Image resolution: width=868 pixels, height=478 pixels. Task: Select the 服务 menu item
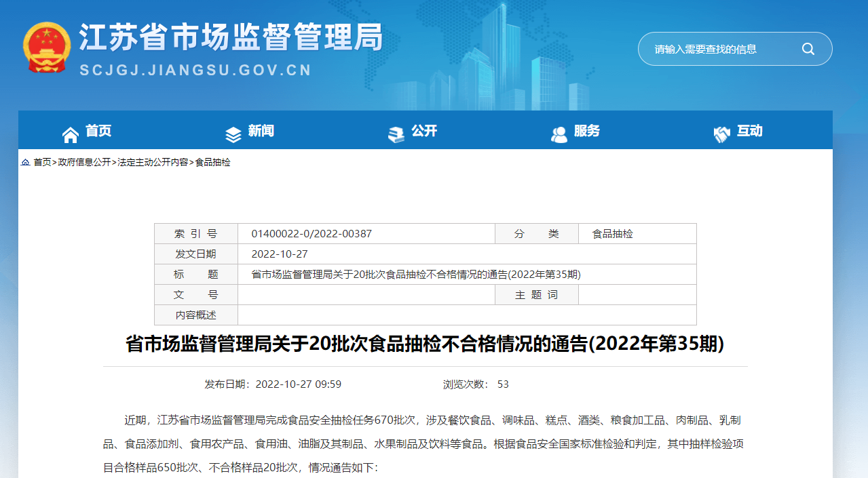click(587, 131)
